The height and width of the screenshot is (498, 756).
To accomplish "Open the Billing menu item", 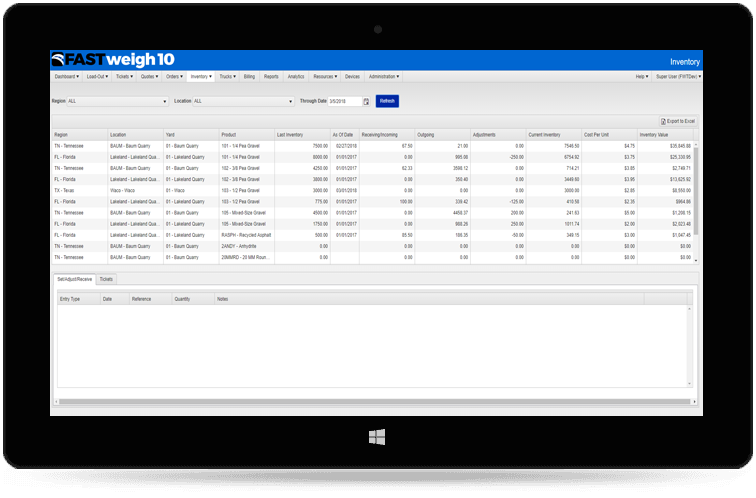I will pyautogui.click(x=249, y=77).
